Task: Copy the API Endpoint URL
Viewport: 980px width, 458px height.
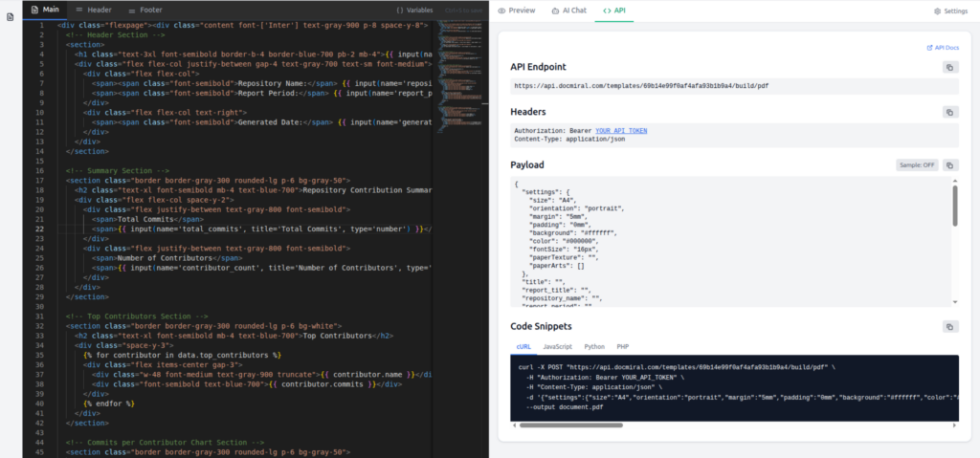Action: click(x=950, y=67)
